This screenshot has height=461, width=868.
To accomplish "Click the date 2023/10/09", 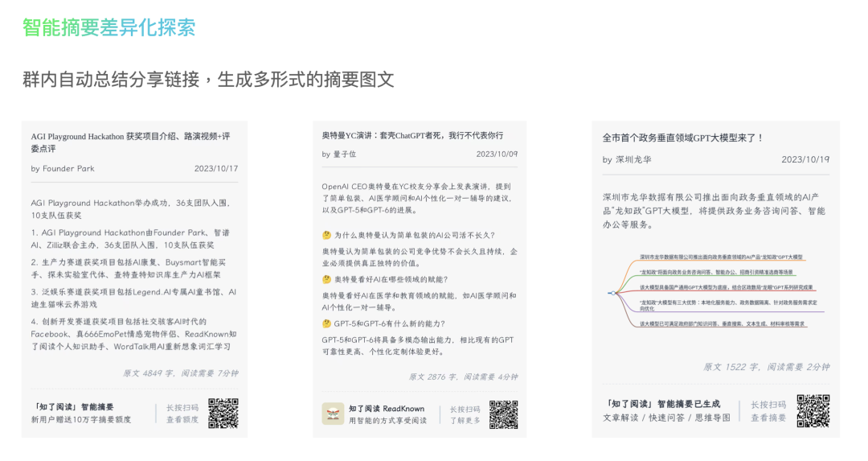I will click(497, 154).
